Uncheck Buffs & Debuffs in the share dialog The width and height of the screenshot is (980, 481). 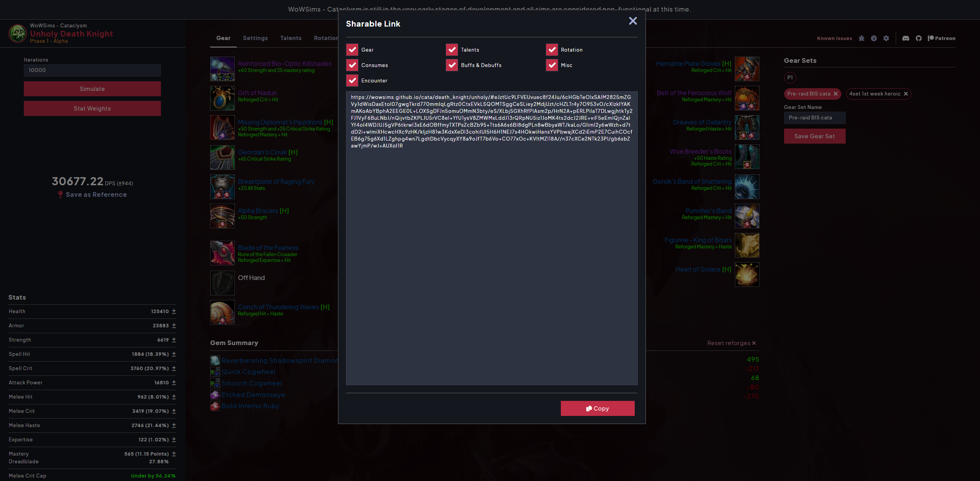pyautogui.click(x=452, y=65)
